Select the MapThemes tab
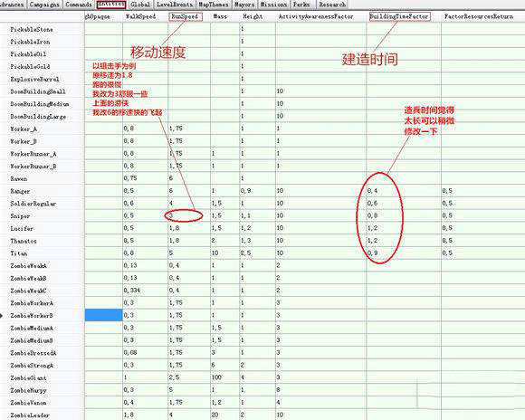 tap(213, 5)
